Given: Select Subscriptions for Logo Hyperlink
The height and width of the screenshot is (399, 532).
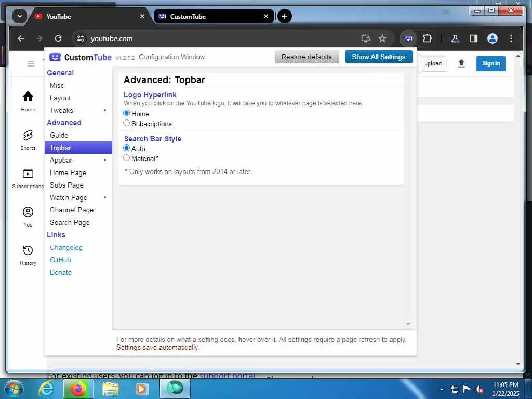Looking at the screenshot, I should [x=127, y=123].
